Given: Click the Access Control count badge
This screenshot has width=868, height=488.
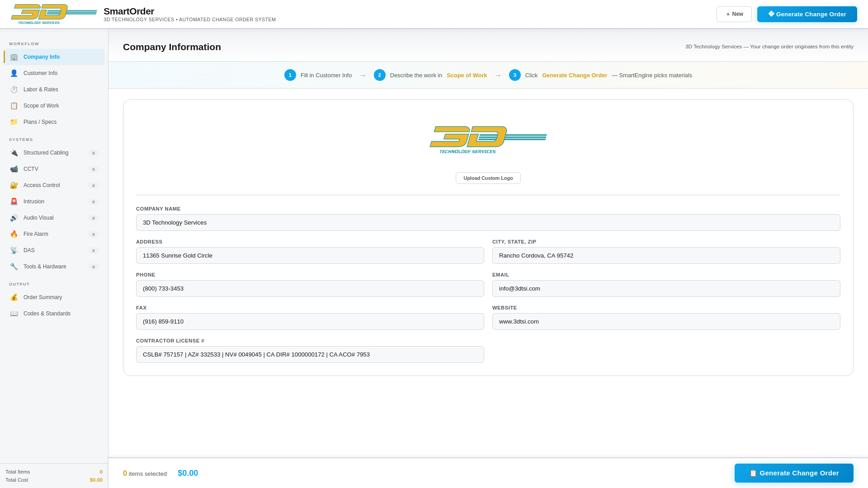Looking at the screenshot, I should click(94, 186).
